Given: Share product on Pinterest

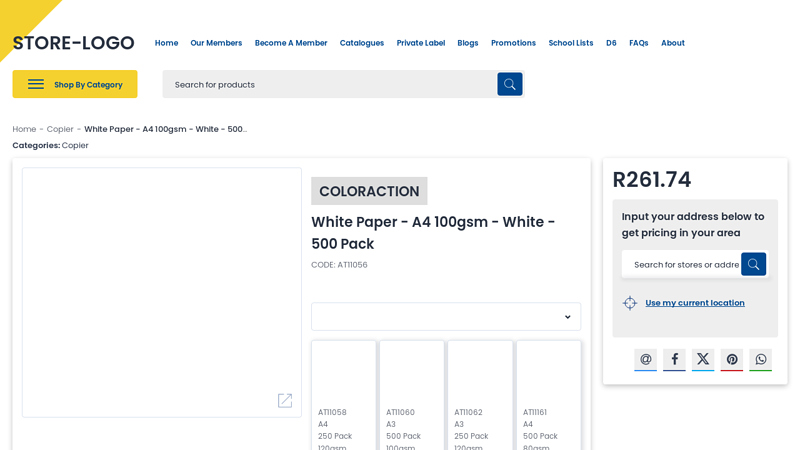Looking at the screenshot, I should tap(732, 360).
